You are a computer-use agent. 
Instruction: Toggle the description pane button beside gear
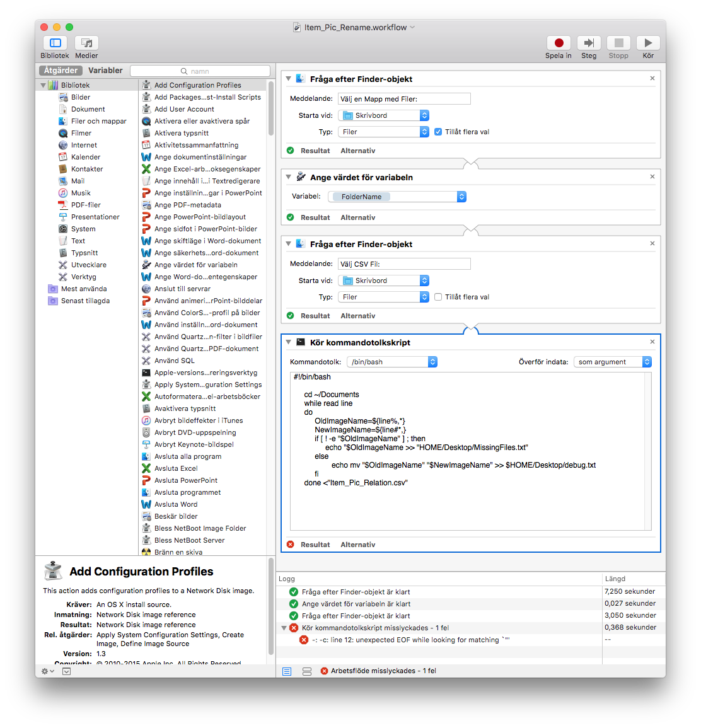(x=66, y=671)
